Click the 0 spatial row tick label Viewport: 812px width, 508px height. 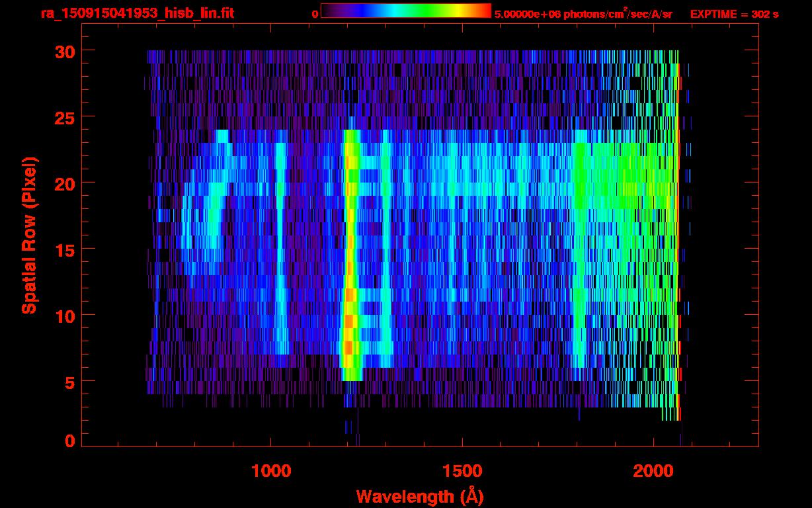click(70, 441)
